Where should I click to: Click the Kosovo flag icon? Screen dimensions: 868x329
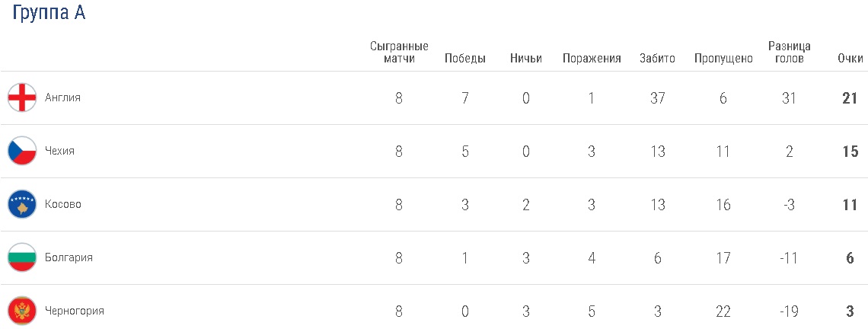(x=22, y=204)
